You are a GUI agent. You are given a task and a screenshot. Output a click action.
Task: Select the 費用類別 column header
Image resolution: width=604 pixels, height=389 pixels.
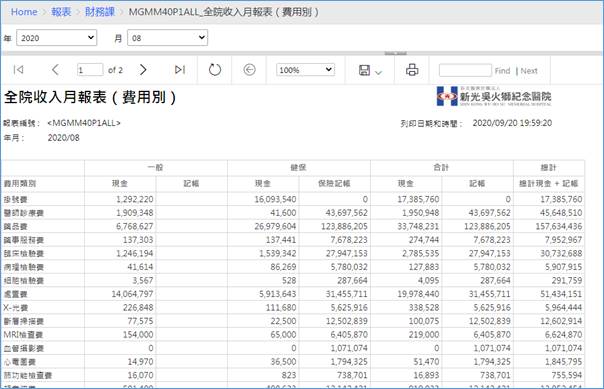tap(20, 183)
